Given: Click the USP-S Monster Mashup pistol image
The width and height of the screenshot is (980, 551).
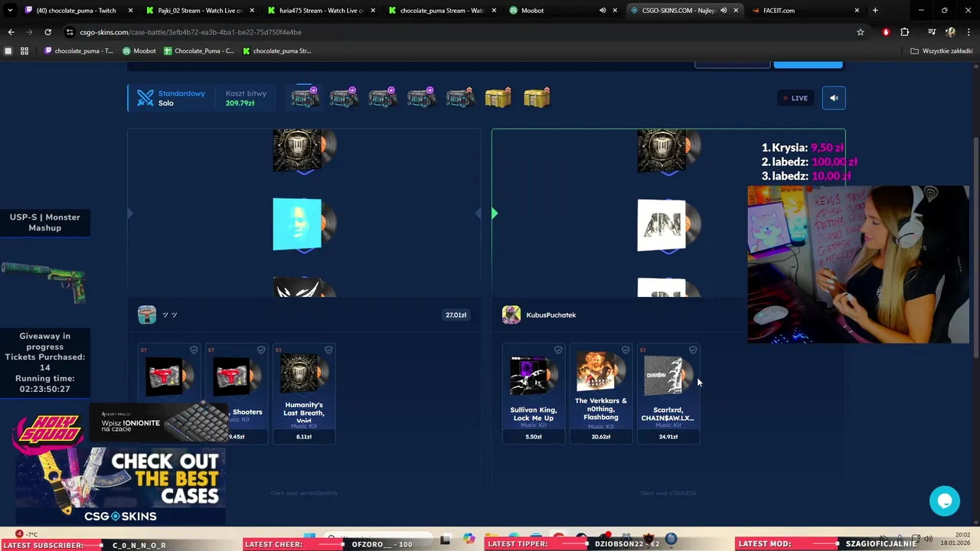Looking at the screenshot, I should click(44, 281).
